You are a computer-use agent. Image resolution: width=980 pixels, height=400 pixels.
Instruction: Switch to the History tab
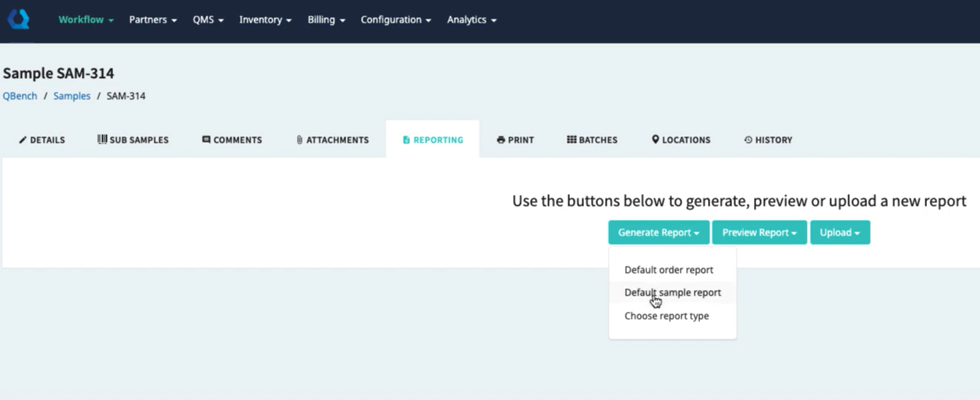click(768, 140)
